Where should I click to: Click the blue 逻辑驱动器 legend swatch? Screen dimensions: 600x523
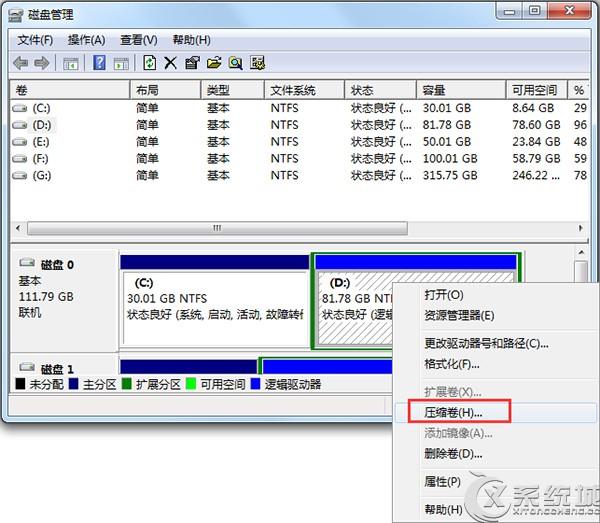255,384
